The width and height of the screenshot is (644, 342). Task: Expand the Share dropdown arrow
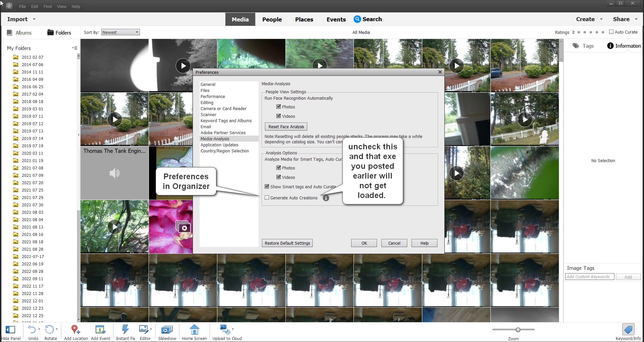(x=636, y=19)
